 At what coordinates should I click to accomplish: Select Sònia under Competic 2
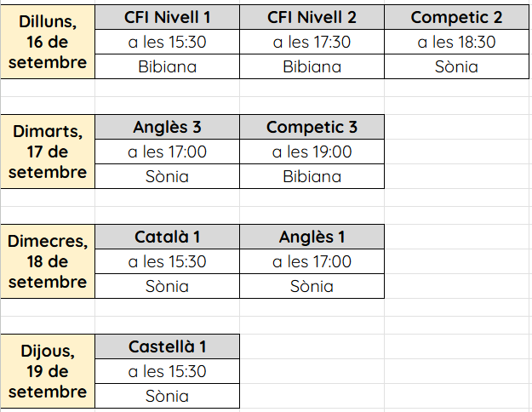456,66
